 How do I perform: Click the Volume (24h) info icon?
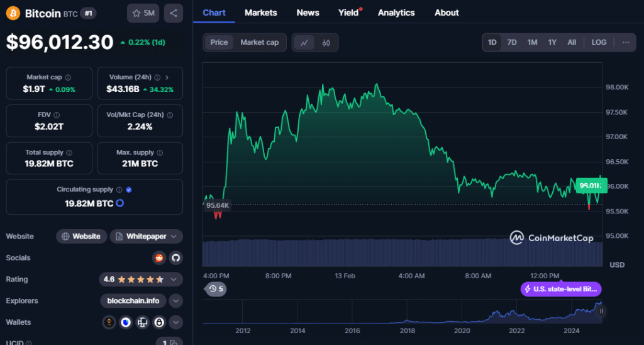point(158,77)
